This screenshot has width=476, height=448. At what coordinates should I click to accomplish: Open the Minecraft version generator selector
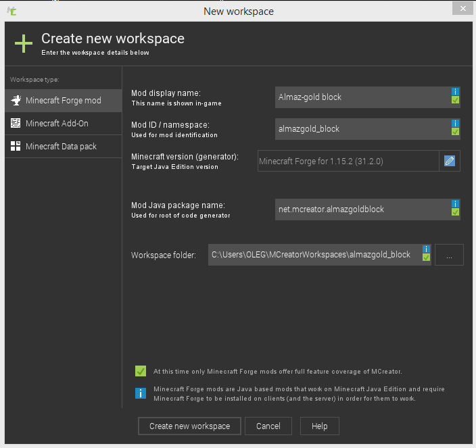[x=348, y=161]
